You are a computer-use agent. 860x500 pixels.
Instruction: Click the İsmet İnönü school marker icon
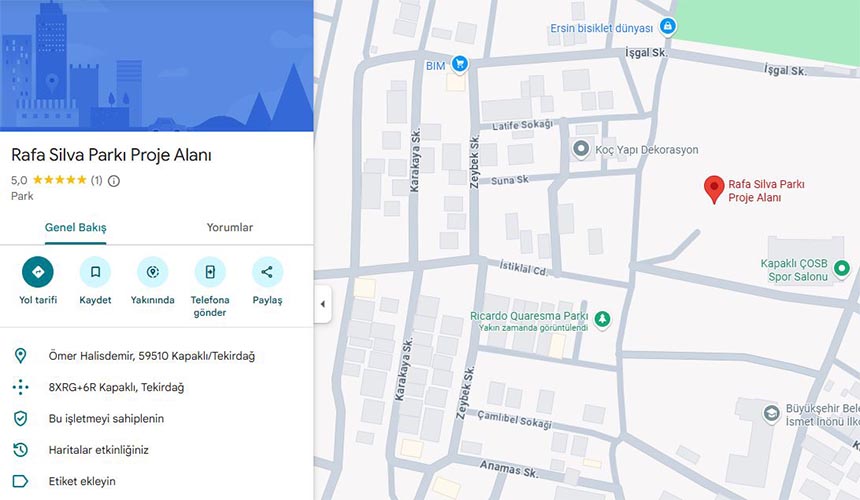point(771,413)
